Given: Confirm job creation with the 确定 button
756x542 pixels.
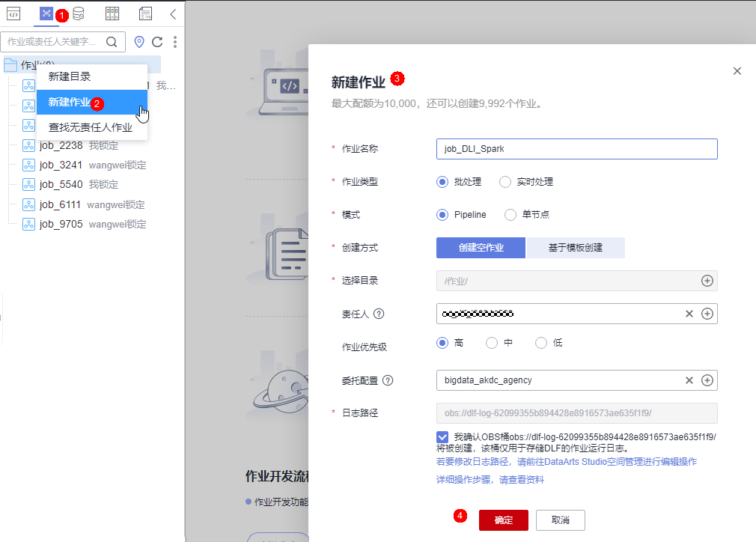Looking at the screenshot, I should pos(503,520).
